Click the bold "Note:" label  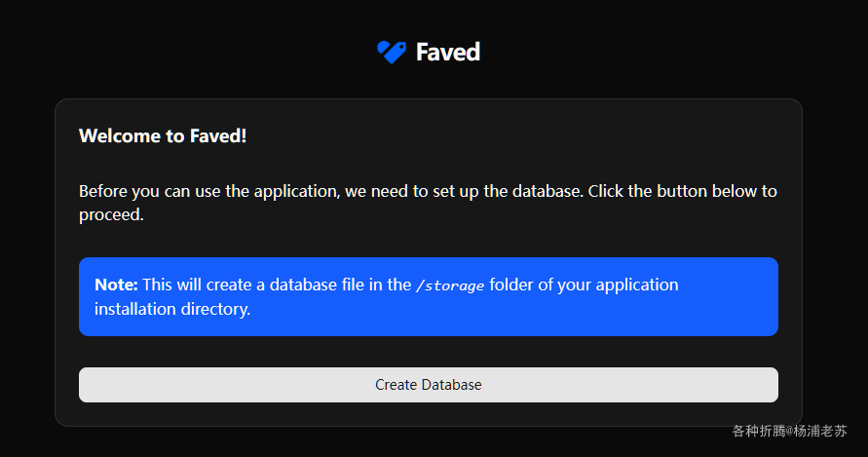pos(116,285)
